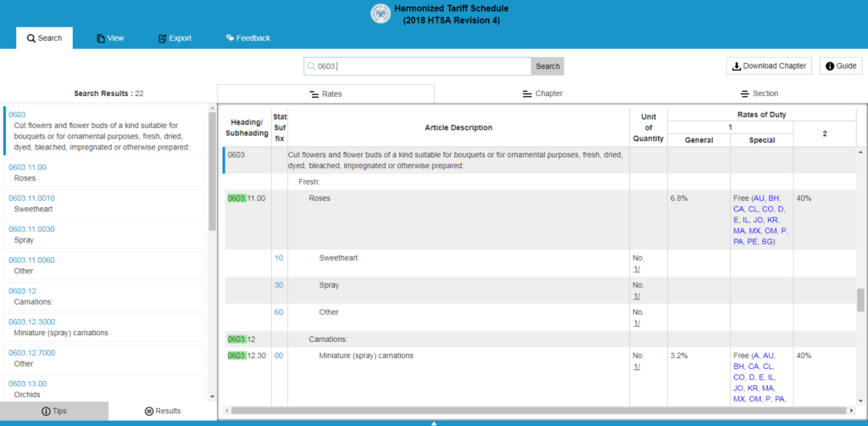The height and width of the screenshot is (426, 868).
Task: Switch to the Rates tab
Action: [325, 93]
